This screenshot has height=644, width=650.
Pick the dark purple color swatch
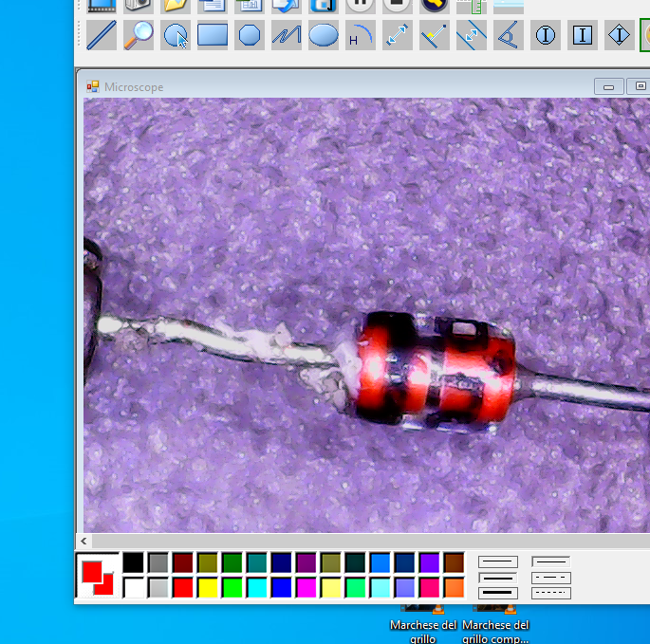[306, 562]
